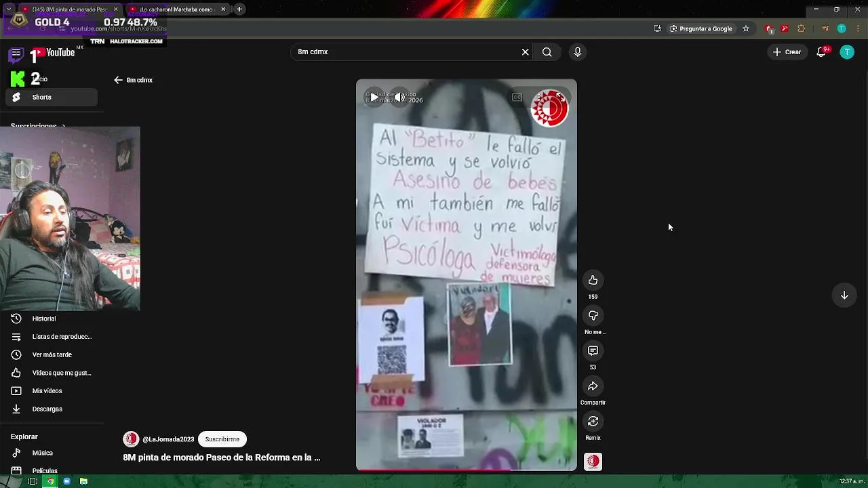This screenshot has height=488, width=868.
Task: Close the '¡Lo cacharon!' tab
Action: 223,9
